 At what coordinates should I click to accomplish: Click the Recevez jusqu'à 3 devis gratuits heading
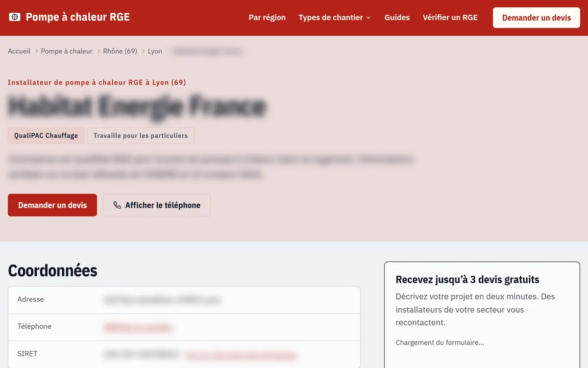(x=467, y=280)
